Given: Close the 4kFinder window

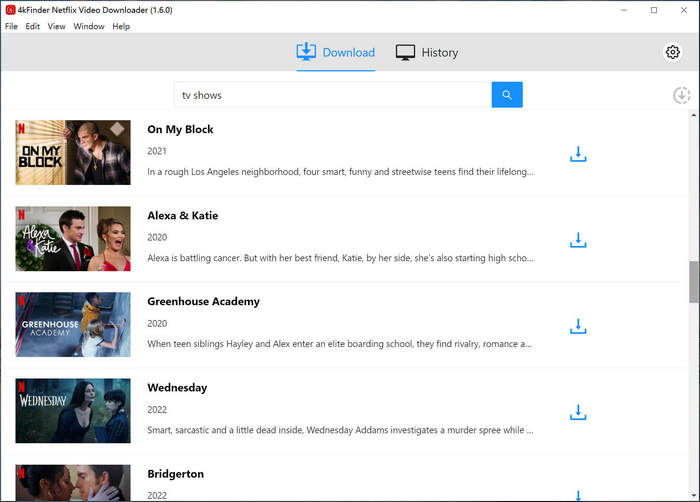Looking at the screenshot, I should 684,10.
